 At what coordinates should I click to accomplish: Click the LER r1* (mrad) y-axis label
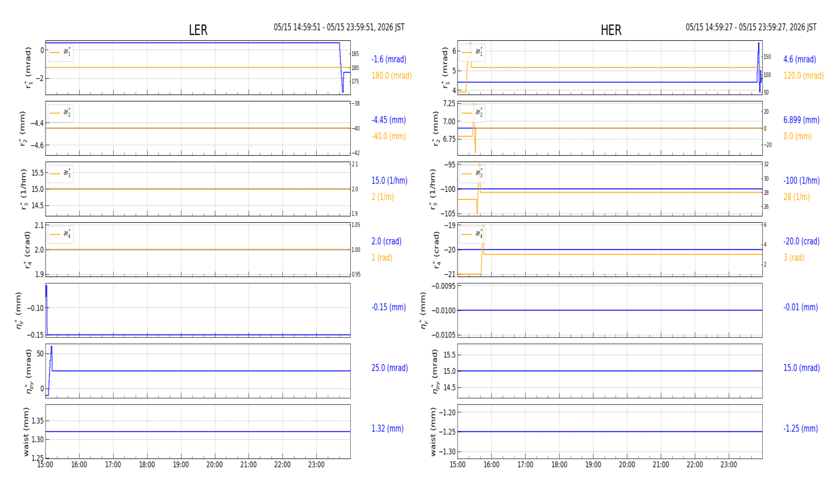(27, 68)
